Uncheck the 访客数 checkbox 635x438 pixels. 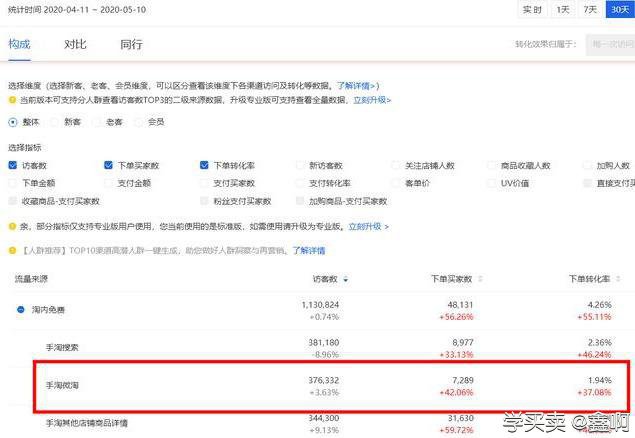pyautogui.click(x=13, y=165)
